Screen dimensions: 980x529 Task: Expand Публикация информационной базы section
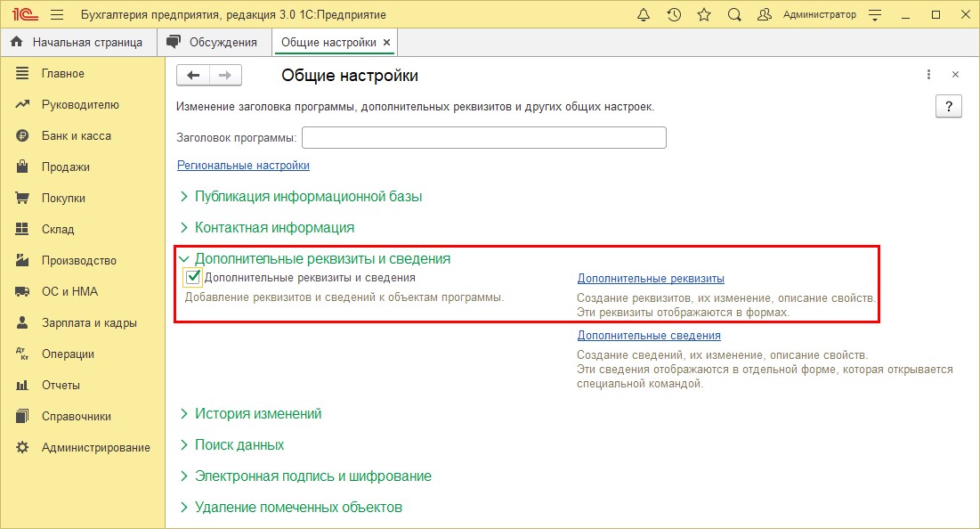(x=308, y=196)
